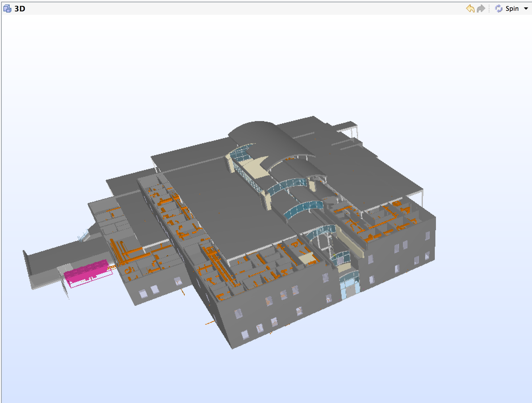Click the circular Spin arrows icon
Screen dimensions: 532x403
point(499,9)
